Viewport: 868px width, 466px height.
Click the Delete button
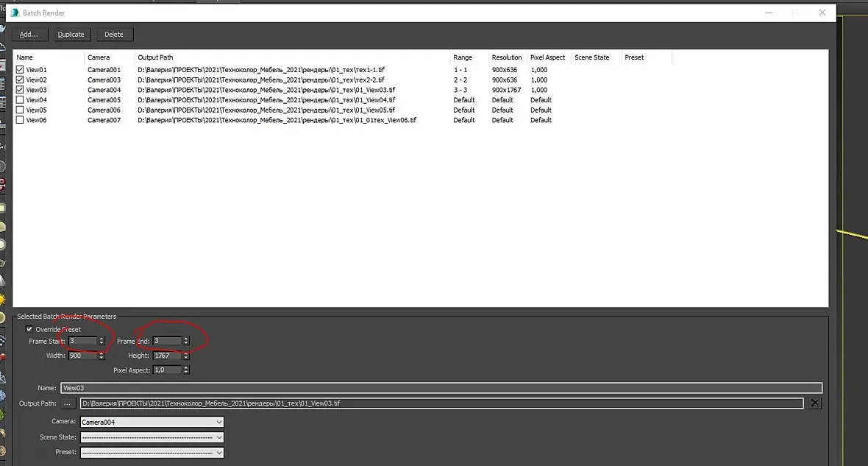point(114,35)
